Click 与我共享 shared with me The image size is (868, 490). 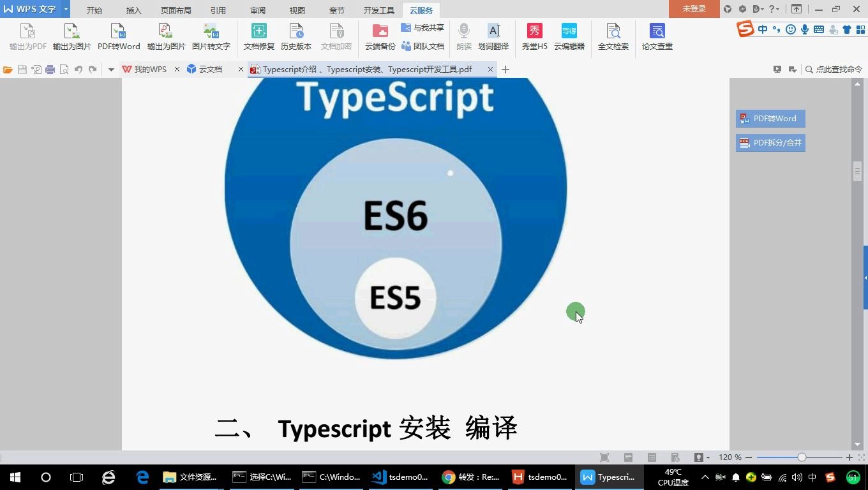(422, 28)
